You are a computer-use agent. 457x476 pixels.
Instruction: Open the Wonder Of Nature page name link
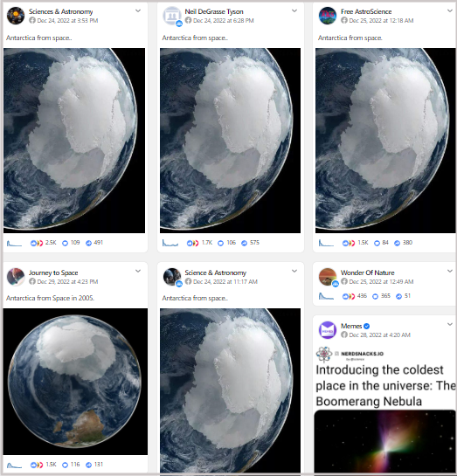367,272
